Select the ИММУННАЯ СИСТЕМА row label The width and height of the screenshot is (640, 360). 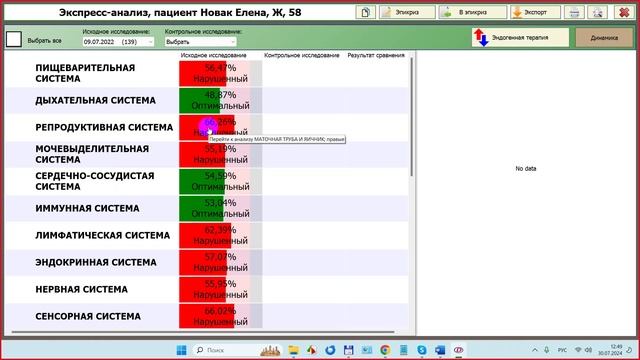pos(87,208)
